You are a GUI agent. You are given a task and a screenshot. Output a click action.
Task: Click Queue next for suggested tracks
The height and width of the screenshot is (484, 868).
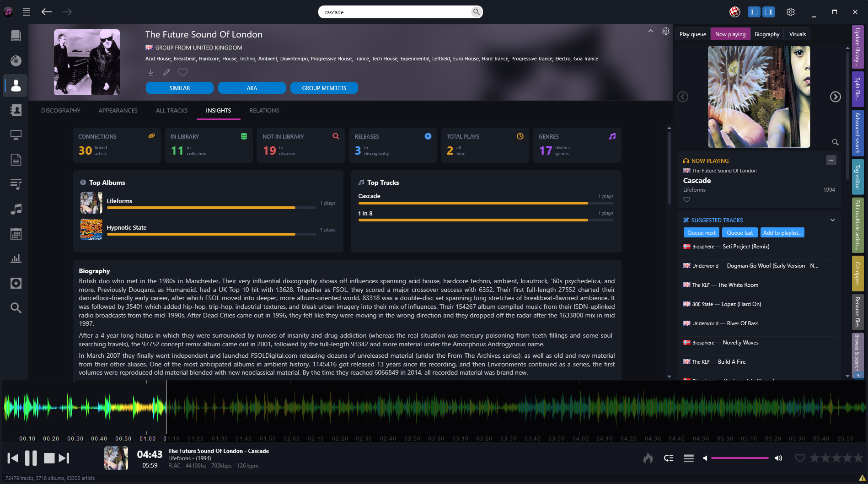pyautogui.click(x=702, y=233)
